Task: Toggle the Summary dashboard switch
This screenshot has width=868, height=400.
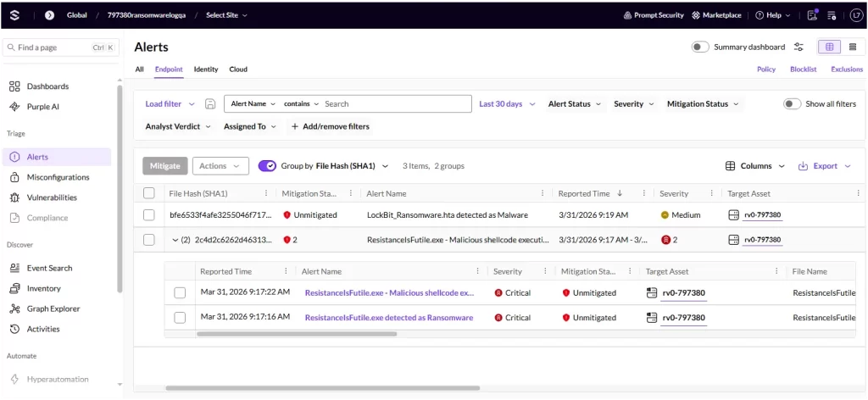Action: [700, 47]
